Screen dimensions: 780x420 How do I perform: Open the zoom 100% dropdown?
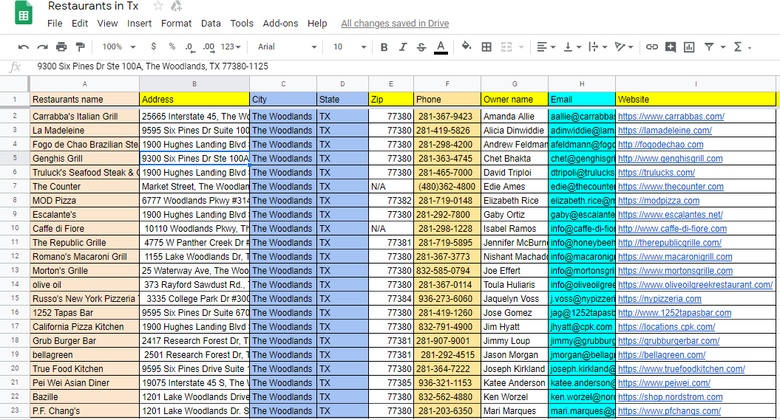[x=118, y=47]
